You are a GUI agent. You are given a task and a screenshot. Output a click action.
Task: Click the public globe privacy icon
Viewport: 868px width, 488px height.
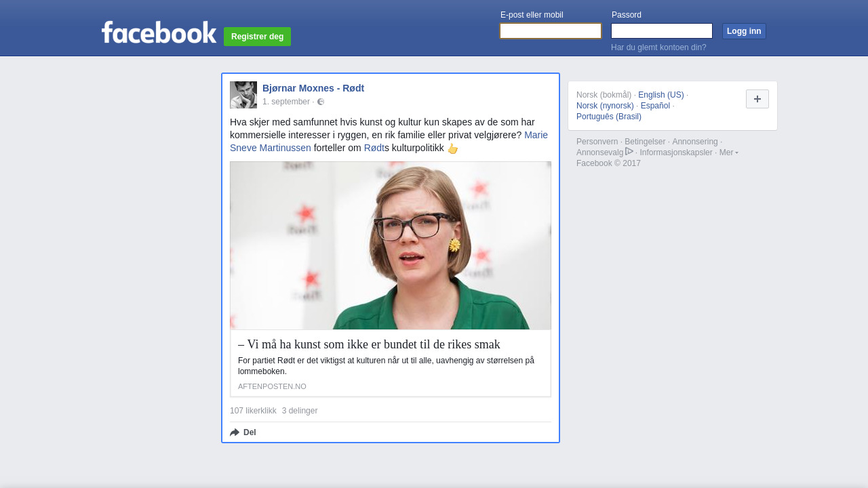pos(321,102)
